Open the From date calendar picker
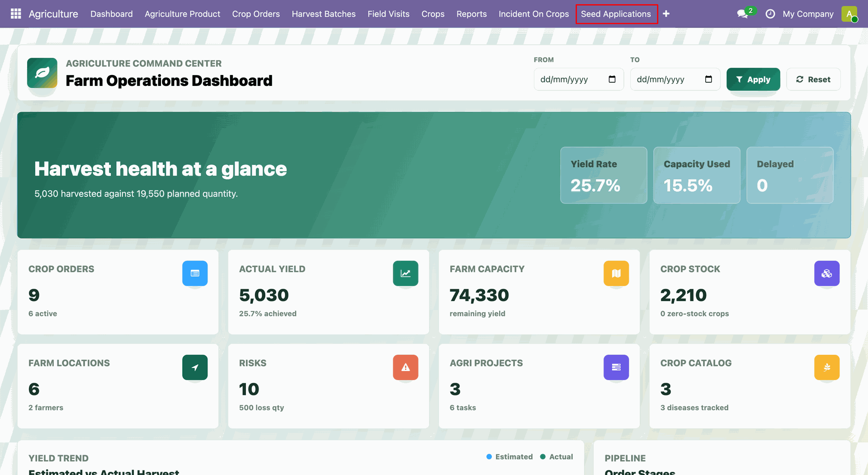The height and width of the screenshot is (475, 868). (612, 80)
